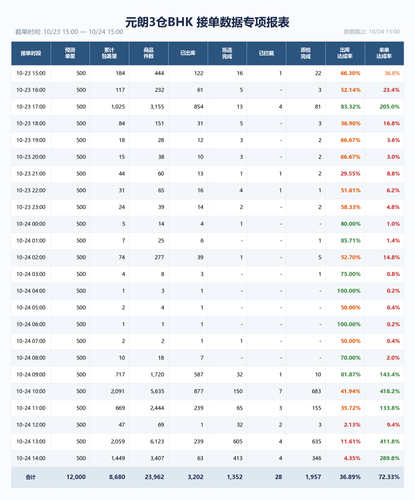Click the 36.90% rate cell

[x=351, y=123]
